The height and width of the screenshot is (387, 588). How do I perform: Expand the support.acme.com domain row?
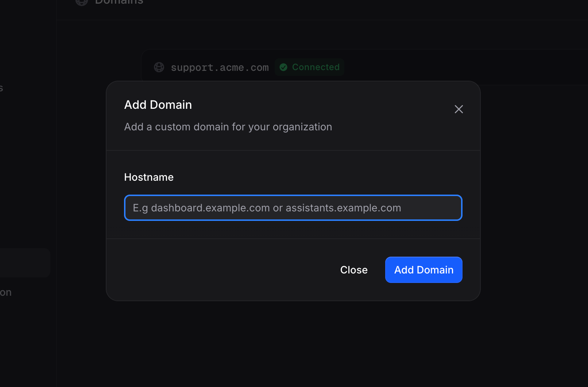pos(219,67)
